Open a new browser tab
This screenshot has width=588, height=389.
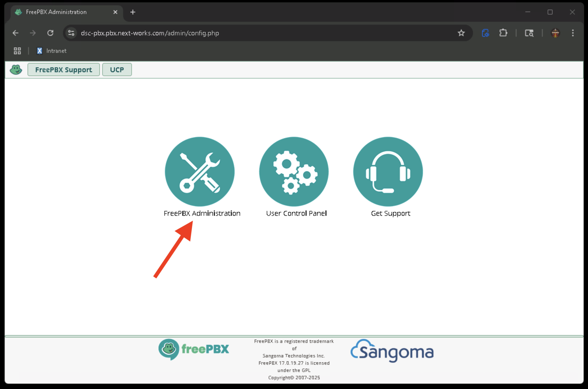133,12
